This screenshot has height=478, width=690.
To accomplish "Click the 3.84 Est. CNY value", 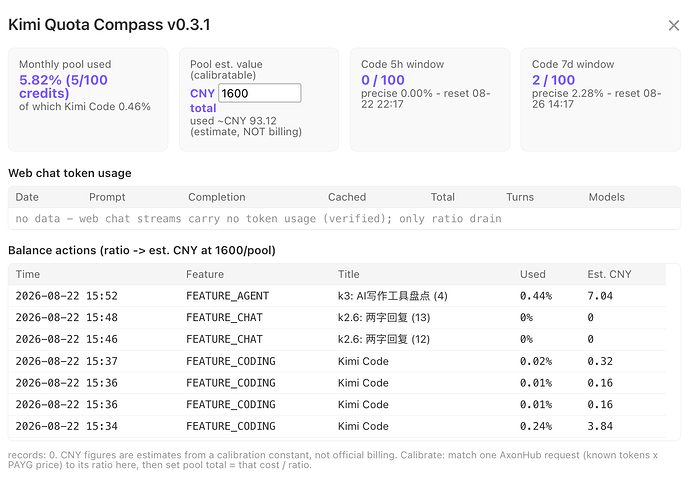I will [600, 426].
